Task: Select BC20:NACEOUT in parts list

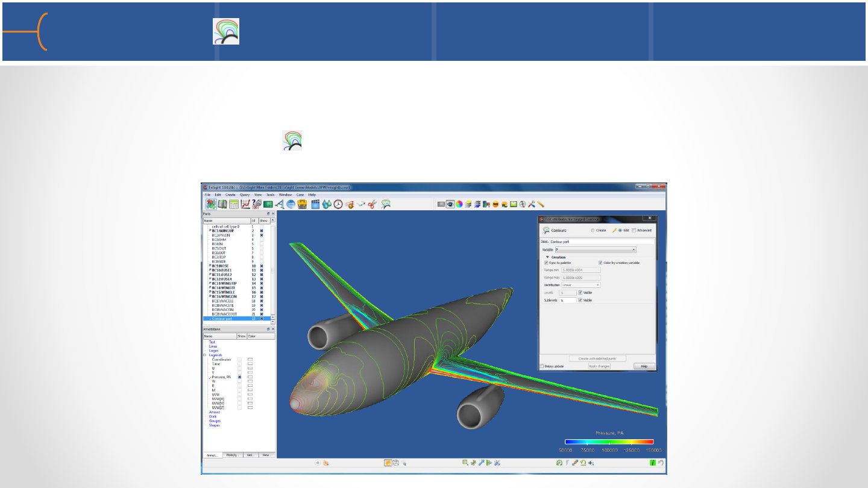Action: pyautogui.click(x=224, y=314)
